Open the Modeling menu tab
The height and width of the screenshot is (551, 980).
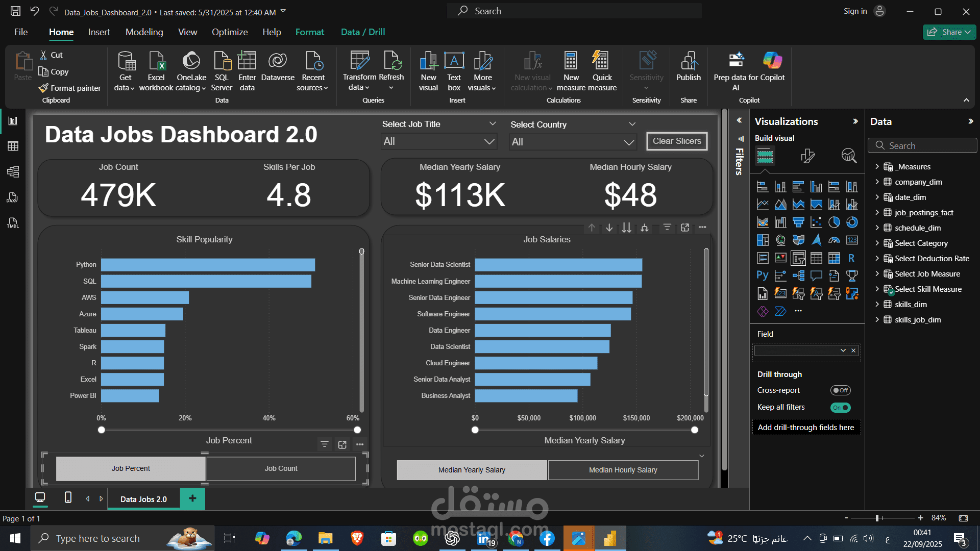[x=144, y=32]
